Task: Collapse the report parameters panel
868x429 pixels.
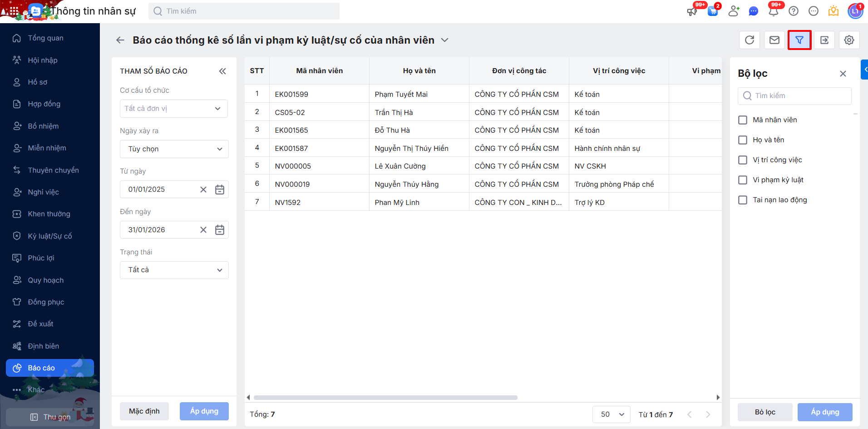Action: [x=222, y=71]
